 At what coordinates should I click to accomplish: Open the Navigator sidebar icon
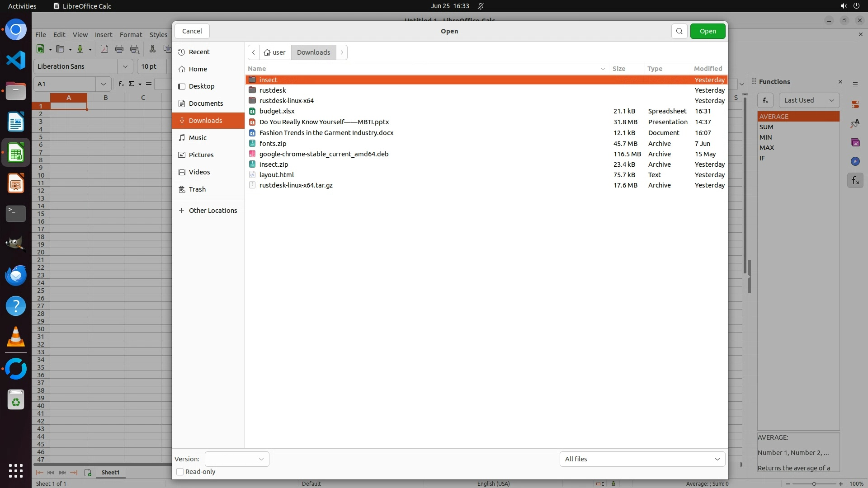(x=855, y=161)
